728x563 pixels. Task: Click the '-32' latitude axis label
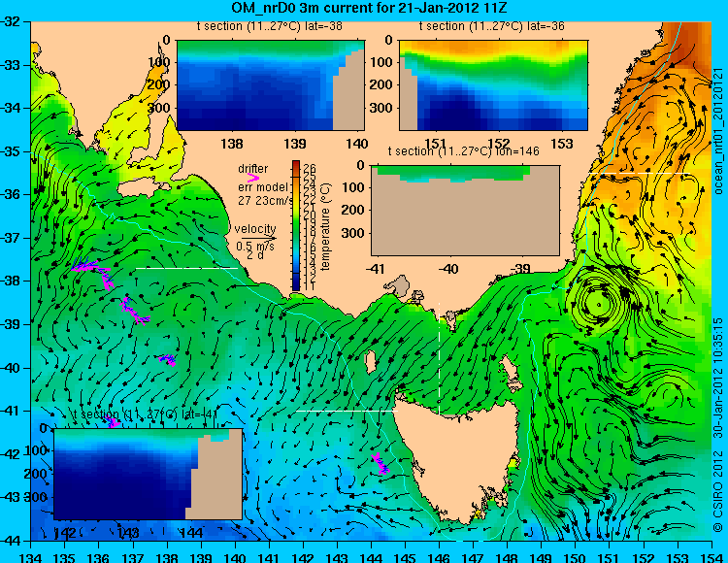(x=11, y=21)
